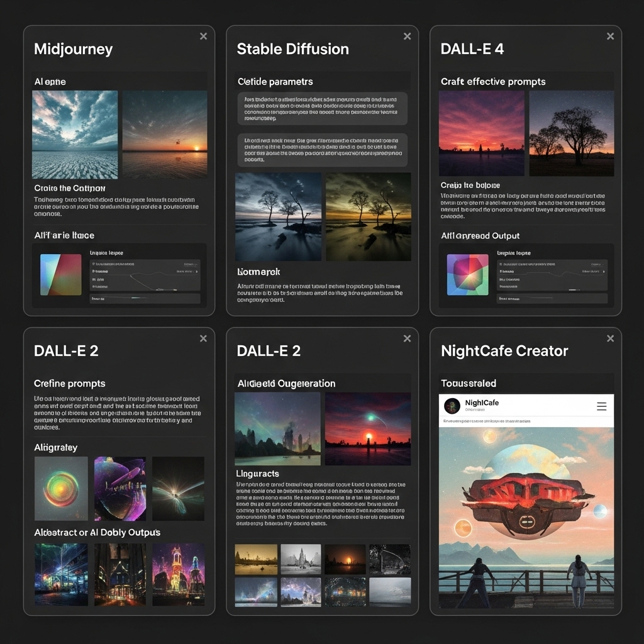Click the 'Tousureled' section heading

click(x=469, y=383)
